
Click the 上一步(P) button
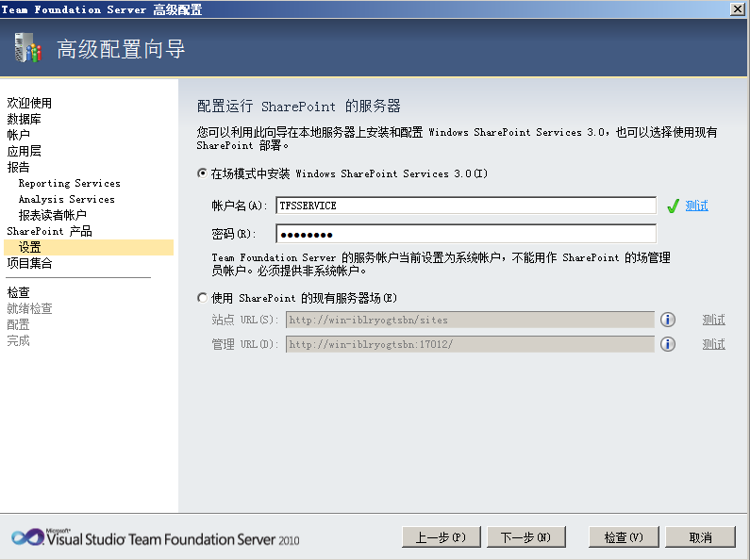(441, 537)
